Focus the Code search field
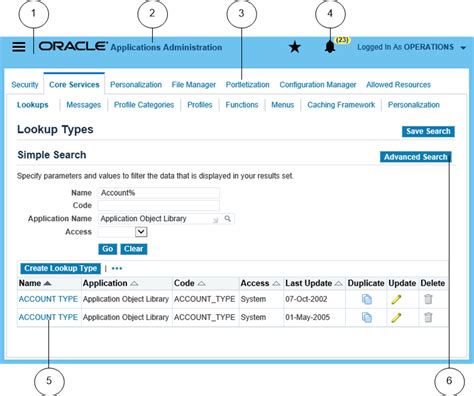 point(159,205)
